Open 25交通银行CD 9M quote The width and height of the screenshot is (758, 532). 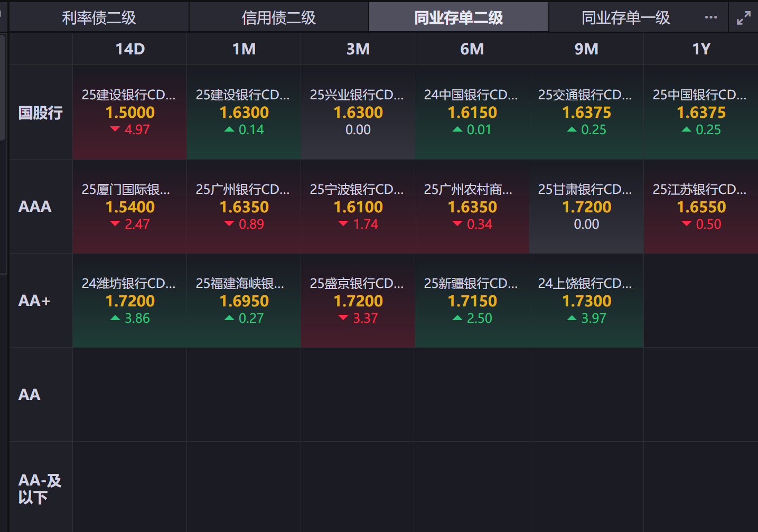tap(586, 112)
